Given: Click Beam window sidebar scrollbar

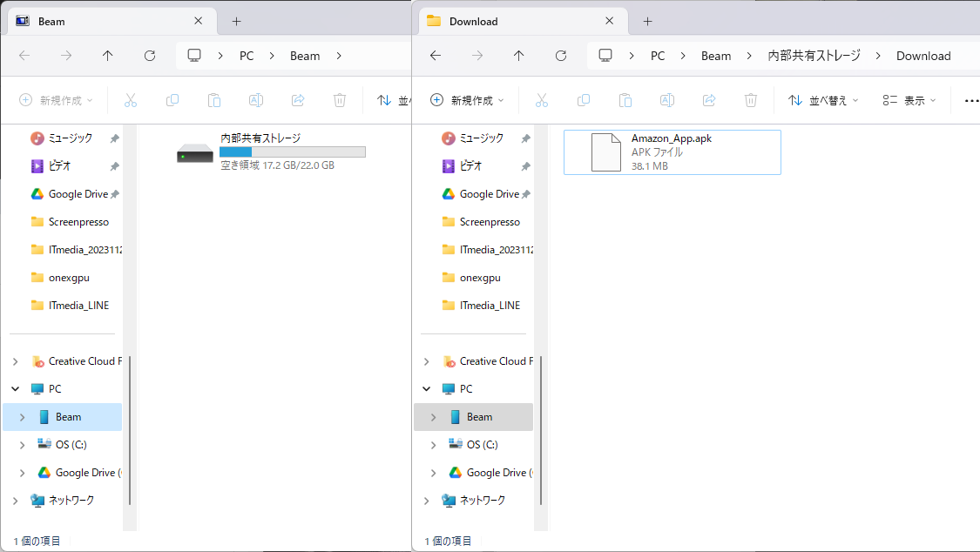Looking at the screenshot, I should [130, 430].
